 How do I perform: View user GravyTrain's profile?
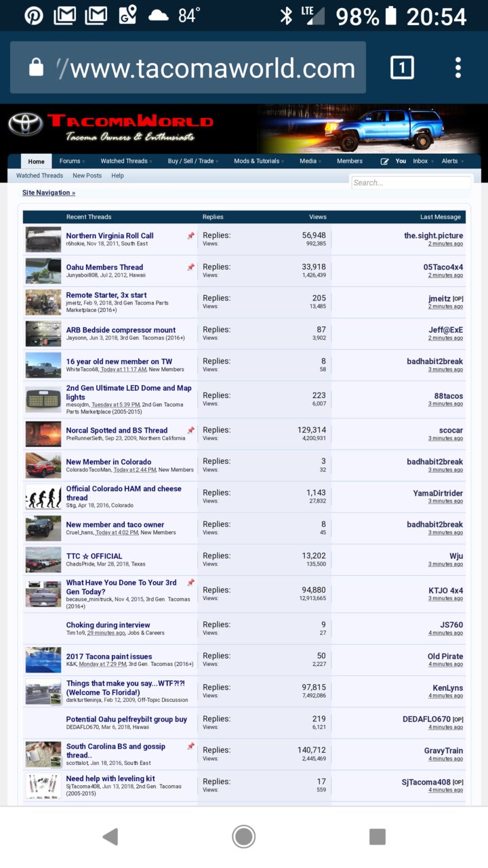444,751
